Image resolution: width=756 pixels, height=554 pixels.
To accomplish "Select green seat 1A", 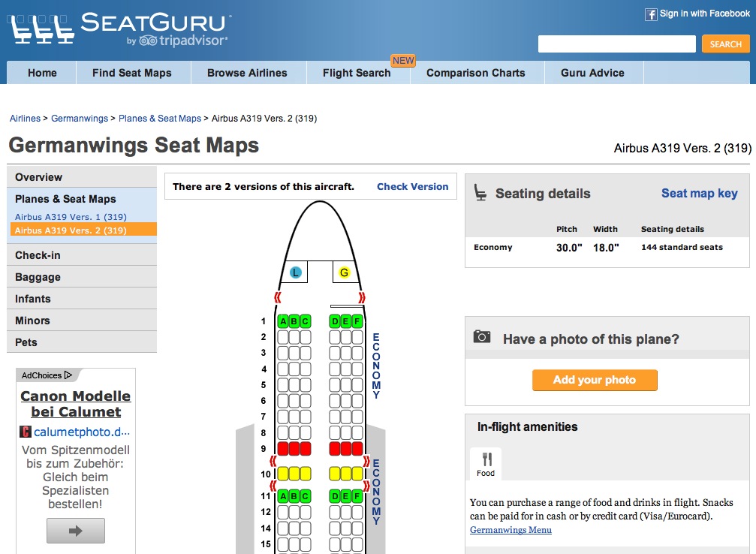I will [x=283, y=322].
